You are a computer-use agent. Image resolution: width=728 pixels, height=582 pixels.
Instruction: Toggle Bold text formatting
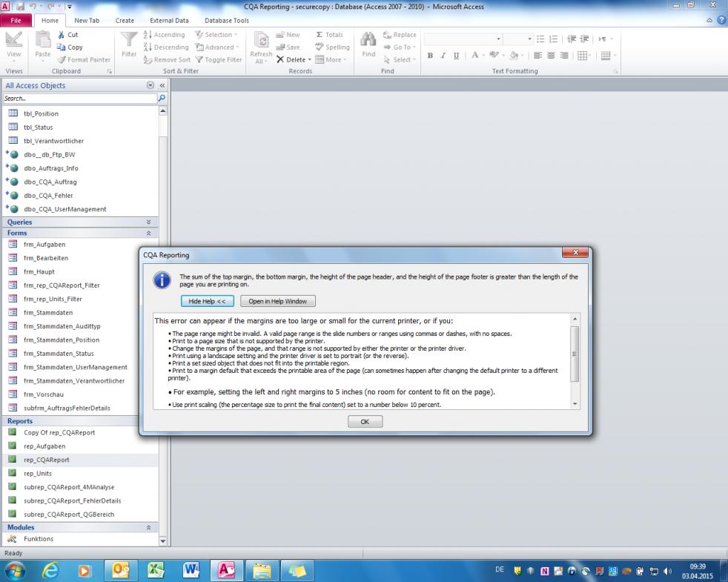(x=431, y=56)
